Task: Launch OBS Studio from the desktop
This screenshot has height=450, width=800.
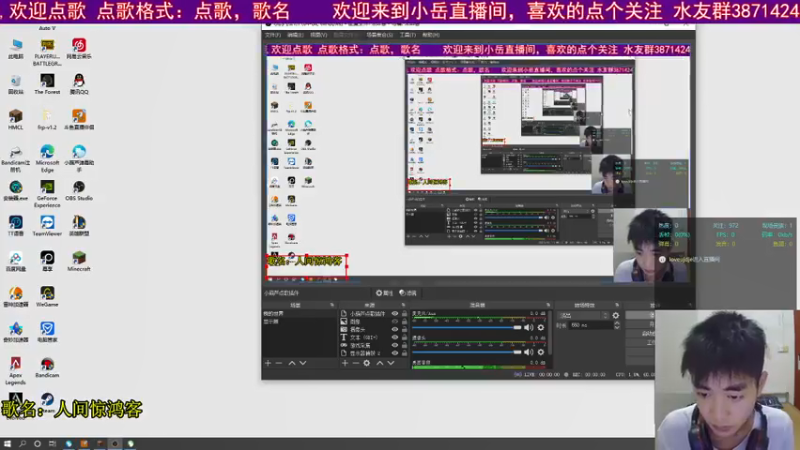Action: [79, 191]
